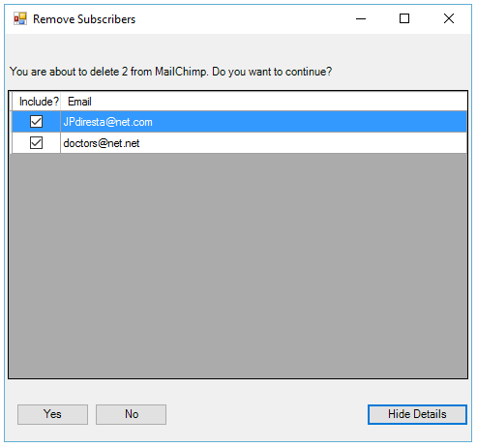Cancel deletion with the No button

(x=131, y=414)
